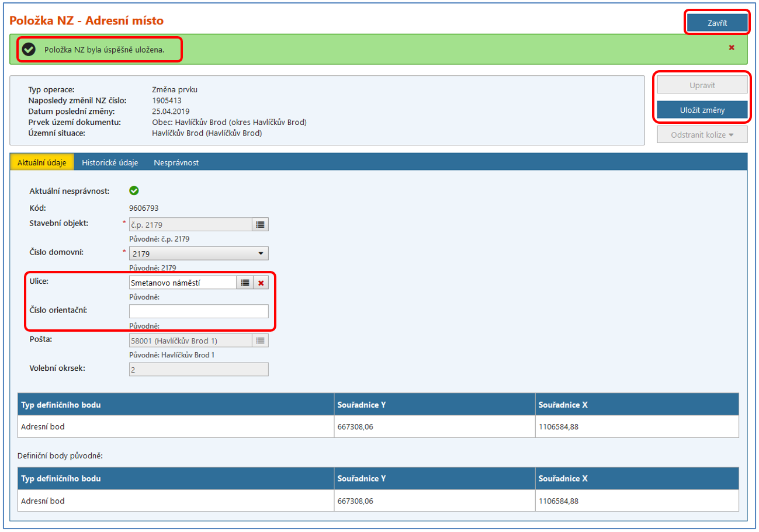This screenshot has height=532, width=759.
Task: Click the Ulice field with Smetanovo náměstí
Action: [x=182, y=283]
